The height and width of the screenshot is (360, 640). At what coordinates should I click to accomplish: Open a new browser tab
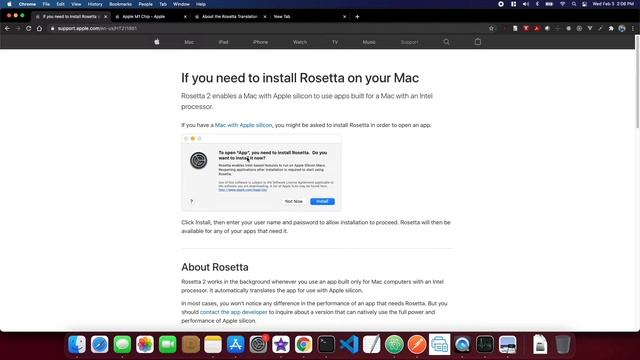point(357,17)
